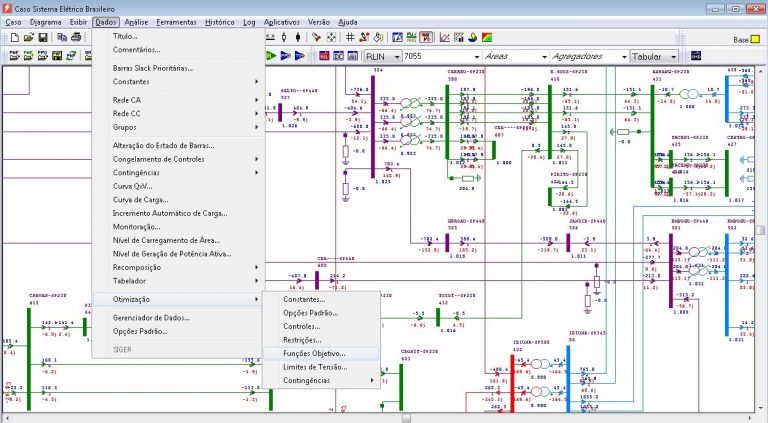Screen dimensions: 768x423
Task: Click the pan-arrows icon left of the grid icon
Action: 332,39
